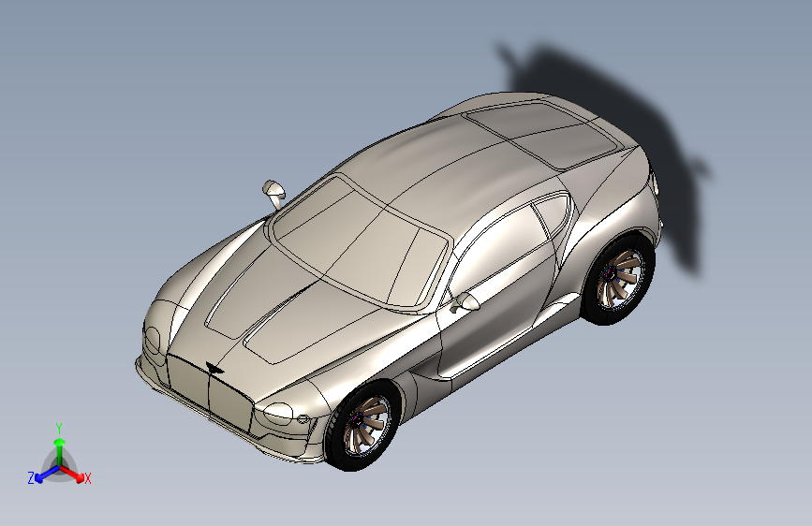Select the glass roof panel
Screen dimensions: 812x526
[541, 135]
